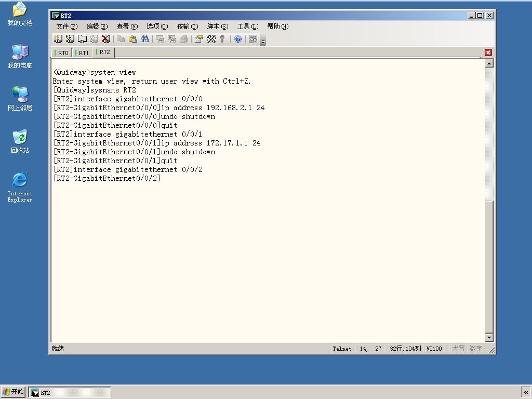Expand the system tray chevron
This screenshot has width=532, height=399.
coord(526,393)
